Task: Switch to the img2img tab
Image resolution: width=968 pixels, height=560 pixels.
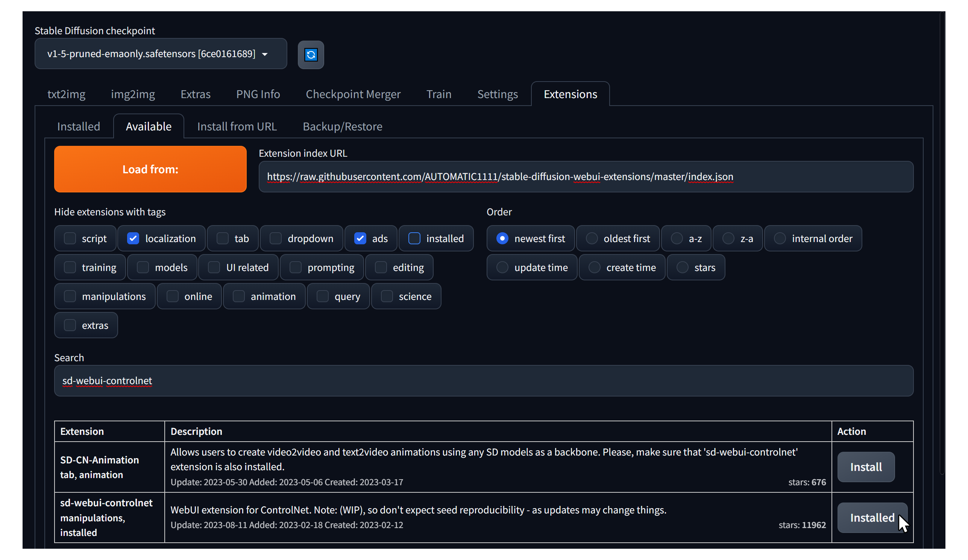Action: (x=133, y=94)
